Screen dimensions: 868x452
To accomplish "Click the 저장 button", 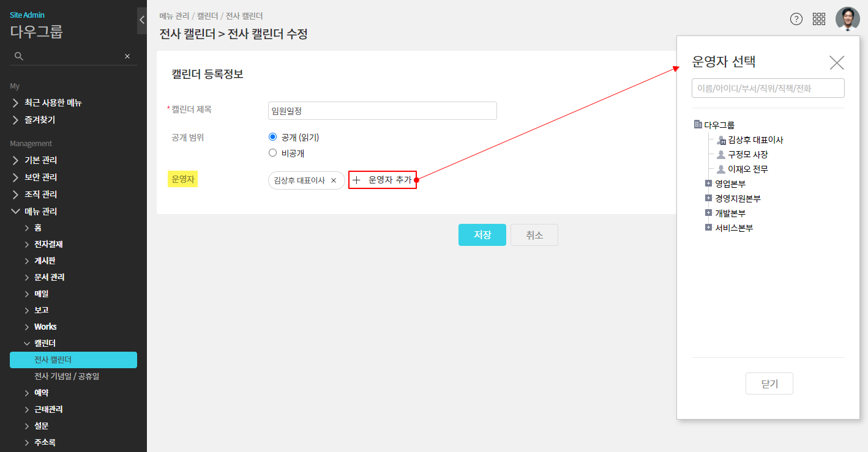I will pos(482,235).
